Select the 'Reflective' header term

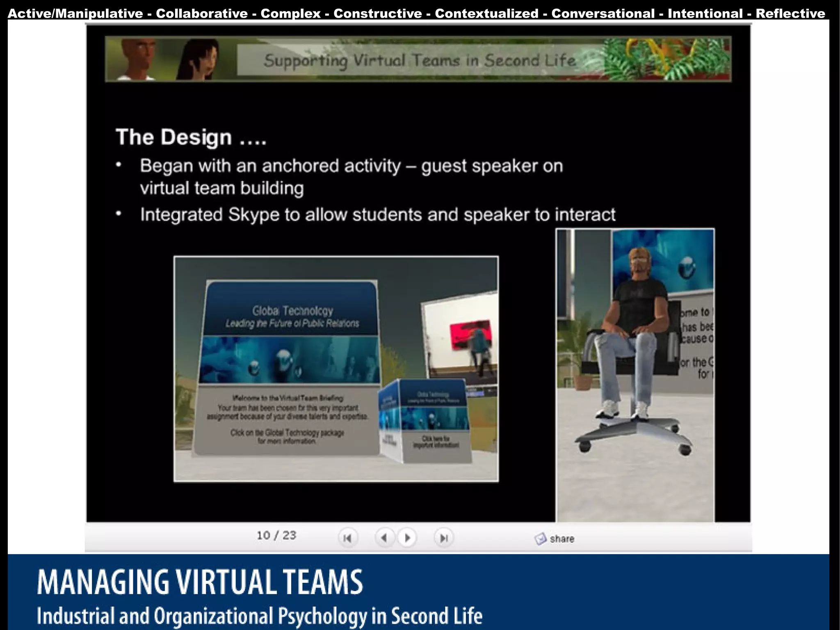click(x=790, y=14)
